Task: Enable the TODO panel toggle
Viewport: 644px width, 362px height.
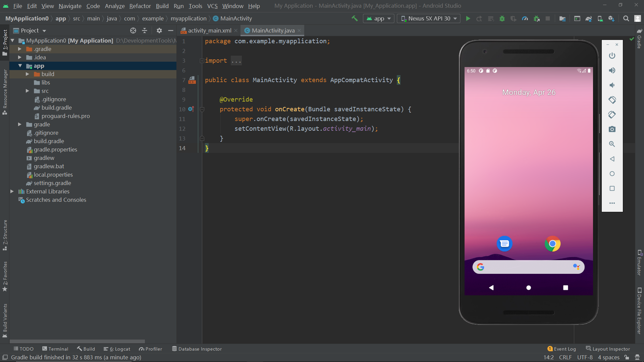Action: 23,349
